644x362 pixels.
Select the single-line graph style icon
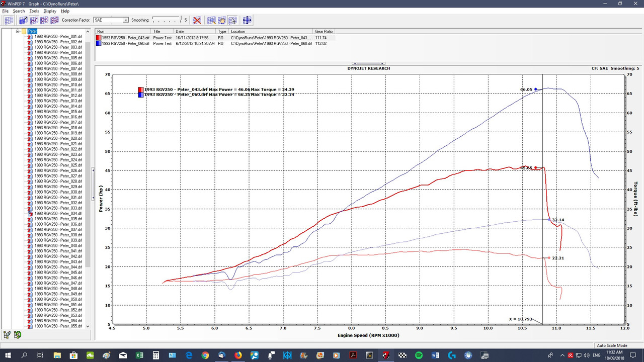click(34, 20)
